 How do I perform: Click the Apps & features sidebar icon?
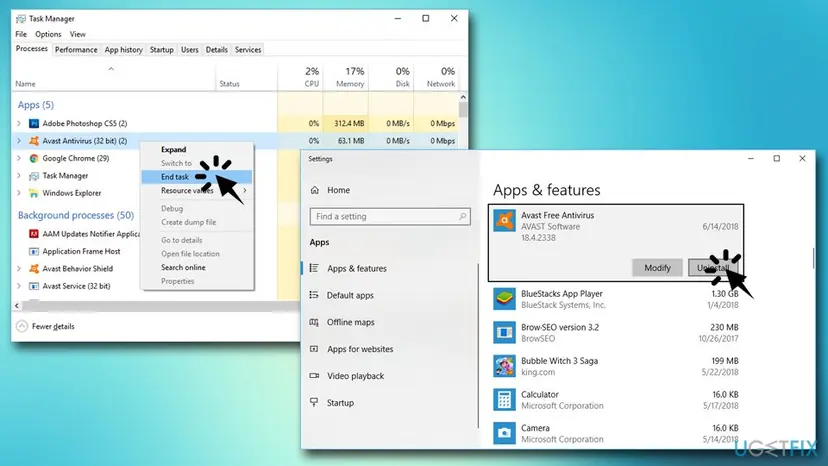pos(314,268)
